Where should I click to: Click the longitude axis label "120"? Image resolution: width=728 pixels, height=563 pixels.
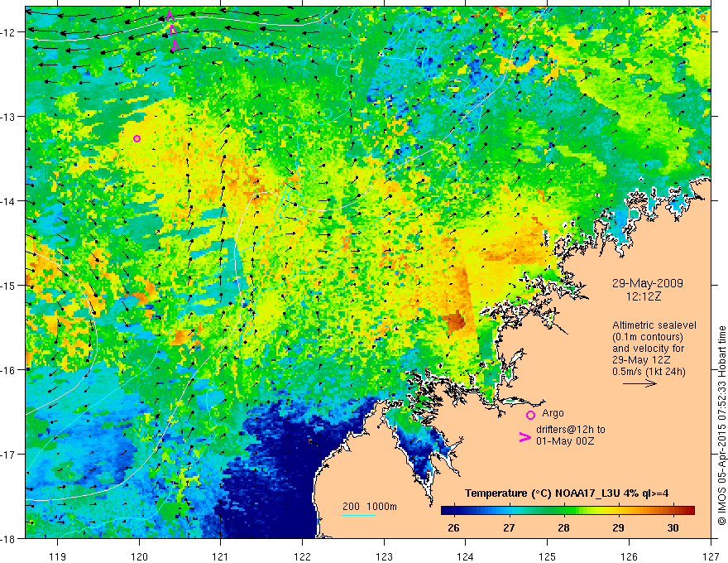pos(139,556)
